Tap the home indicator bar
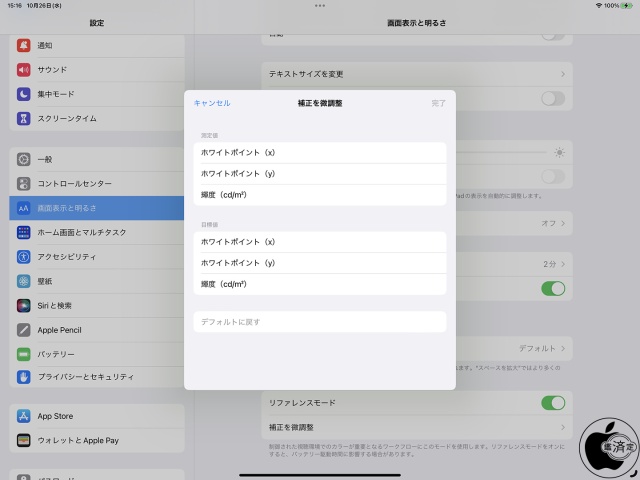Screen dimensions: 640x480 pyautogui.click(x=320, y=475)
